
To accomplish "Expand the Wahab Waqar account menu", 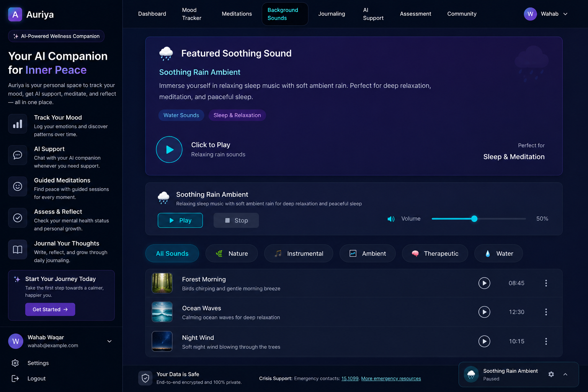I will pyautogui.click(x=109, y=341).
